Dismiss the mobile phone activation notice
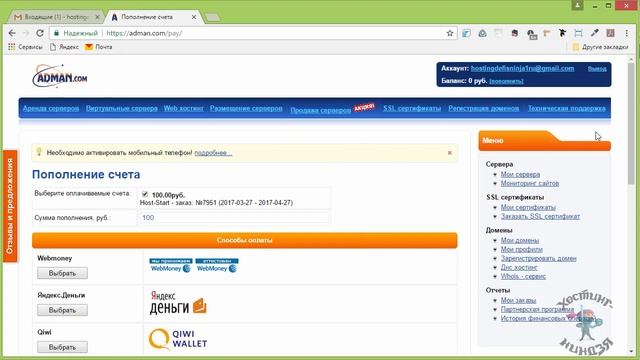The image size is (640, 360). (x=449, y=153)
